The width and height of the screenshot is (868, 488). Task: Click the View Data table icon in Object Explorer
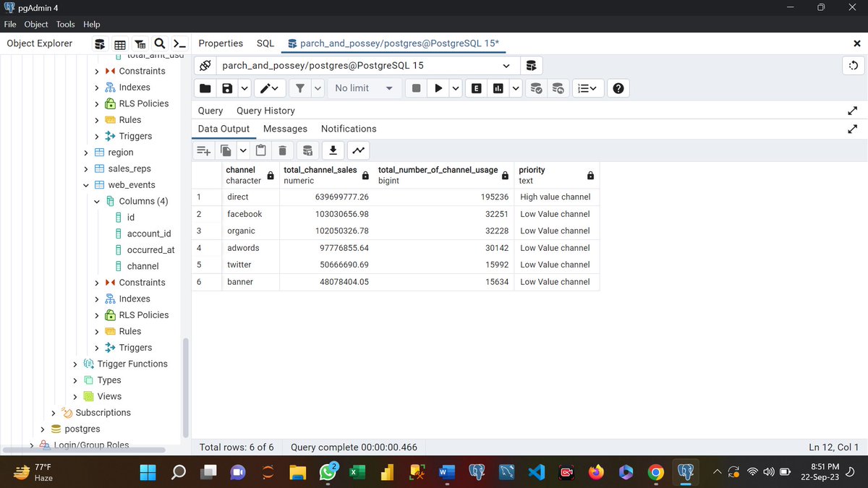(x=120, y=44)
